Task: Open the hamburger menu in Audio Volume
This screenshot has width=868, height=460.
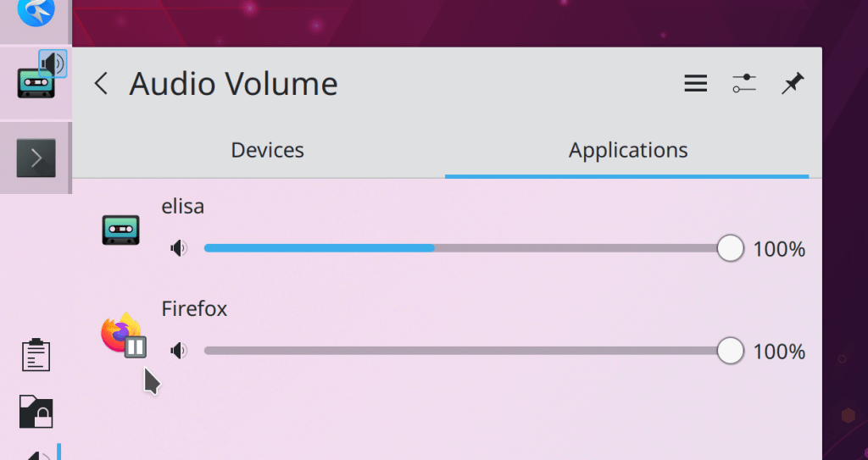Action: pyautogui.click(x=696, y=83)
